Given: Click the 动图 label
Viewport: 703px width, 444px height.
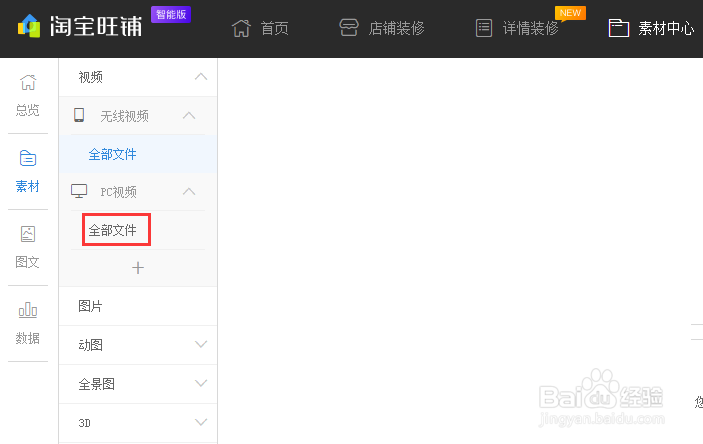Looking at the screenshot, I should pyautogui.click(x=91, y=345).
